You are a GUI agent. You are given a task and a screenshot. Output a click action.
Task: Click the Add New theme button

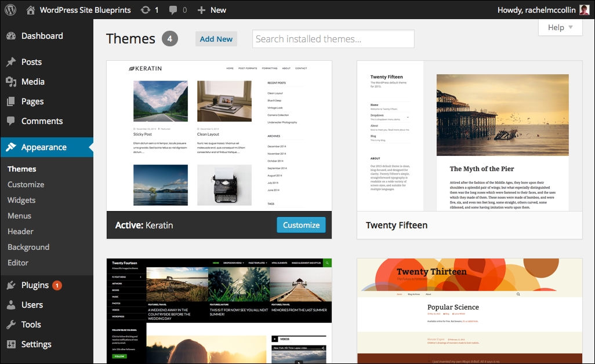216,39
